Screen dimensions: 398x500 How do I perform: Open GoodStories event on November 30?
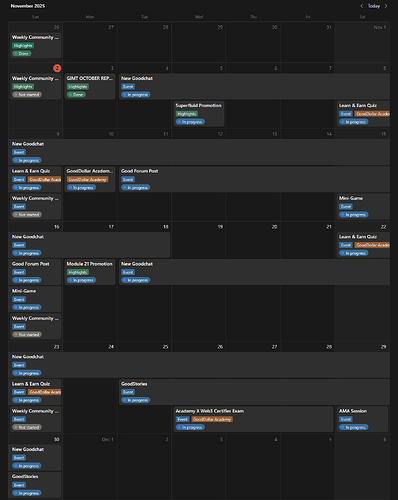35,485
